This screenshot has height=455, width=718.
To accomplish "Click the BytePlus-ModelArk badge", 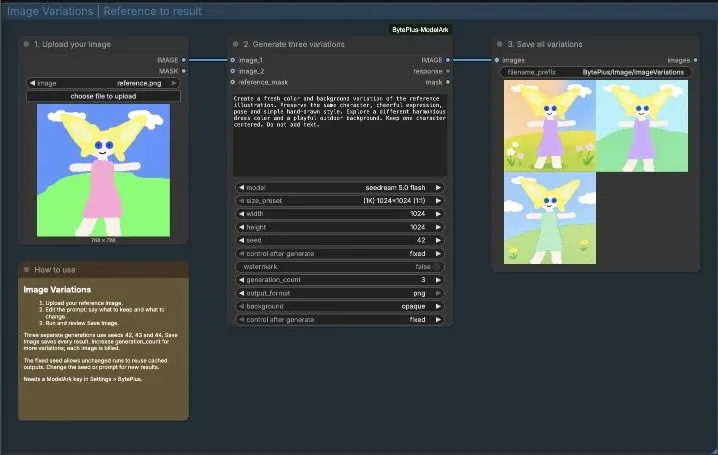I will coord(420,30).
